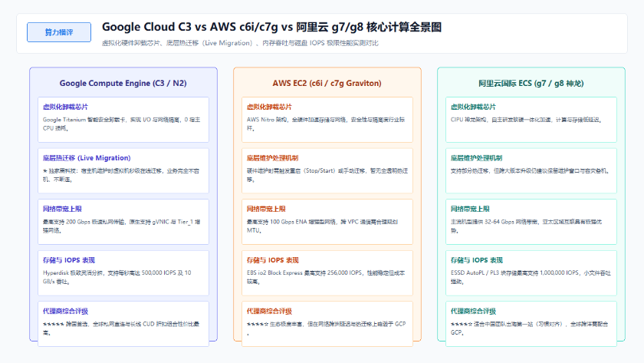Click 存储与 IOPS 表现 heading in AWS column

click(273, 260)
